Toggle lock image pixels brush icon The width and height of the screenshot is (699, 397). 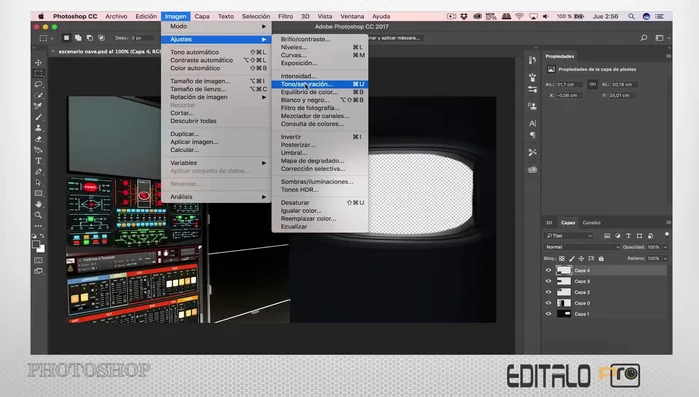(572, 258)
